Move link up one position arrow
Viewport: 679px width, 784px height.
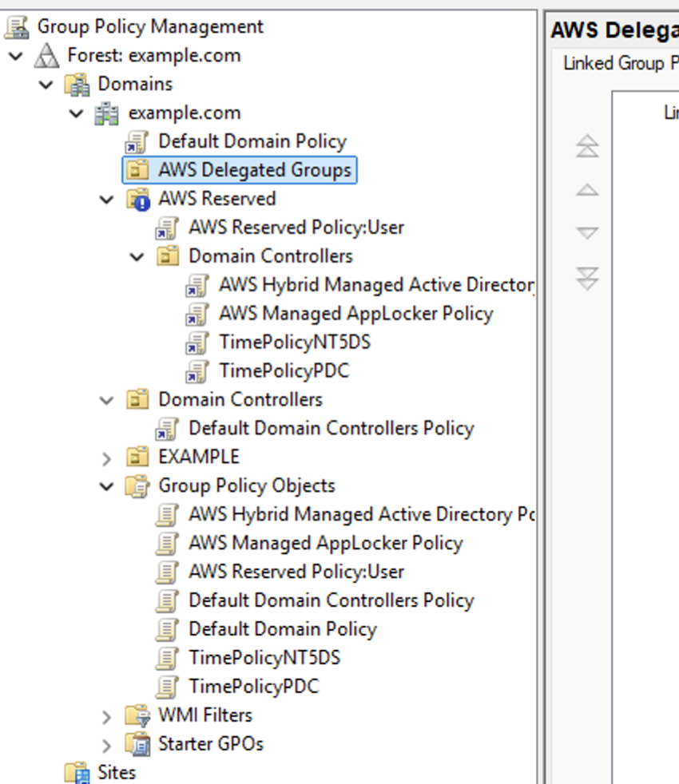click(587, 190)
